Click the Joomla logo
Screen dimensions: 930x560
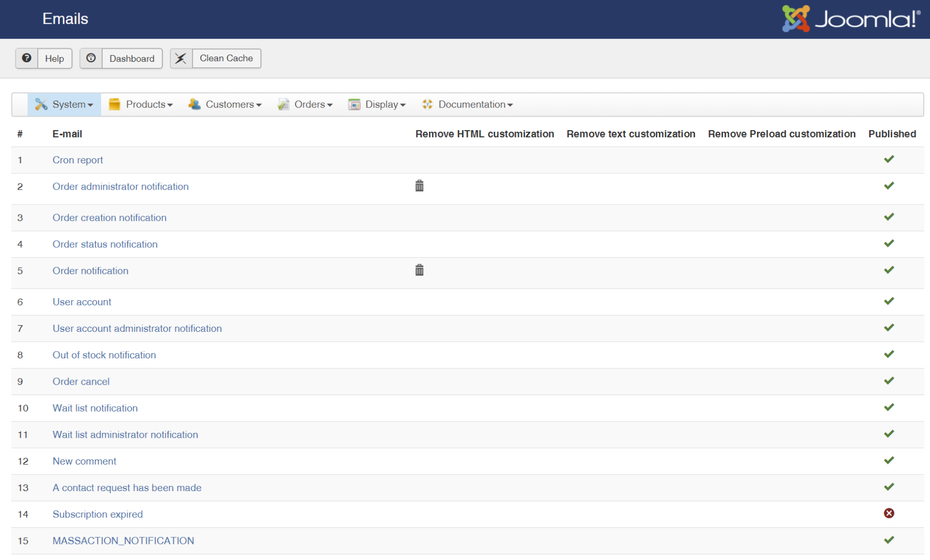tap(851, 19)
